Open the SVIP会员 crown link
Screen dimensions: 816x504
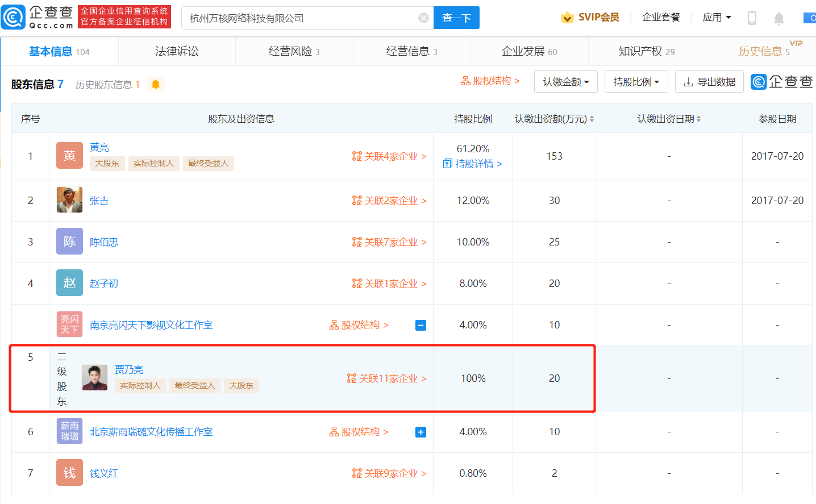point(590,18)
